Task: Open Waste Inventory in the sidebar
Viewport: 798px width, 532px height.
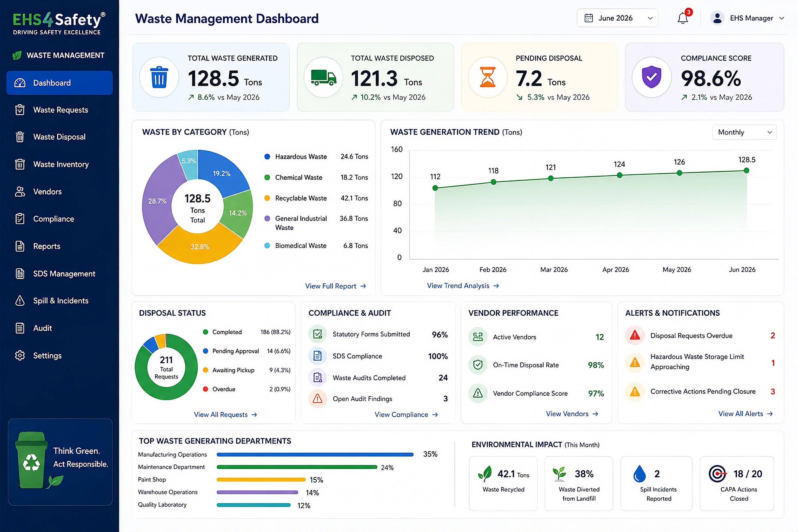Action: tap(59, 164)
